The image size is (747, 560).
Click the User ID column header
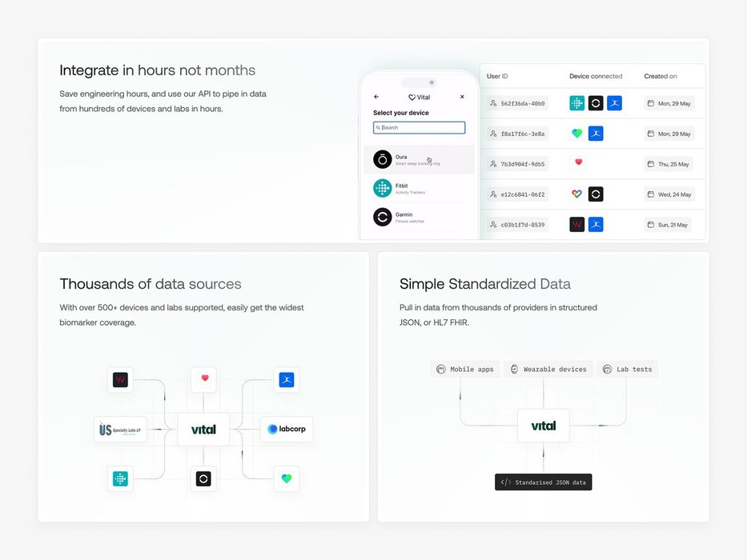[497, 76]
